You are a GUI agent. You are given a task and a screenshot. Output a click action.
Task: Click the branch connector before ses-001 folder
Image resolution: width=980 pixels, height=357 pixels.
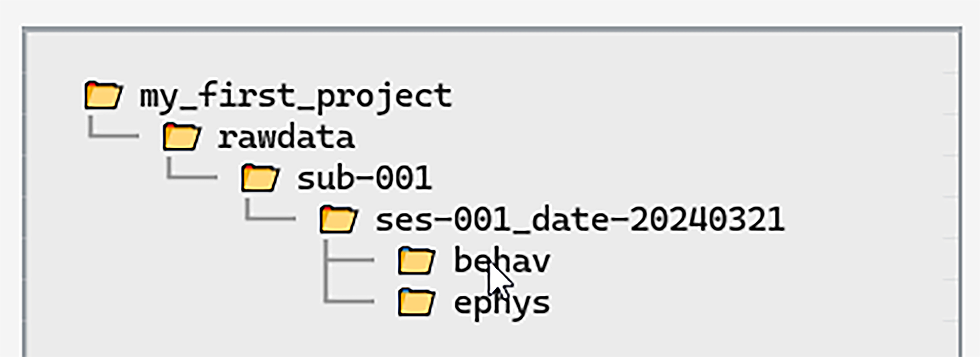tap(270, 218)
